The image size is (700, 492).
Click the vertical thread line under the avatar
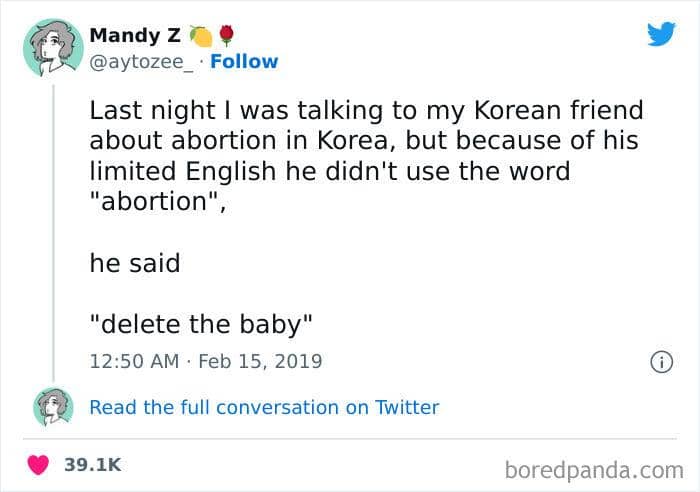coord(54,232)
